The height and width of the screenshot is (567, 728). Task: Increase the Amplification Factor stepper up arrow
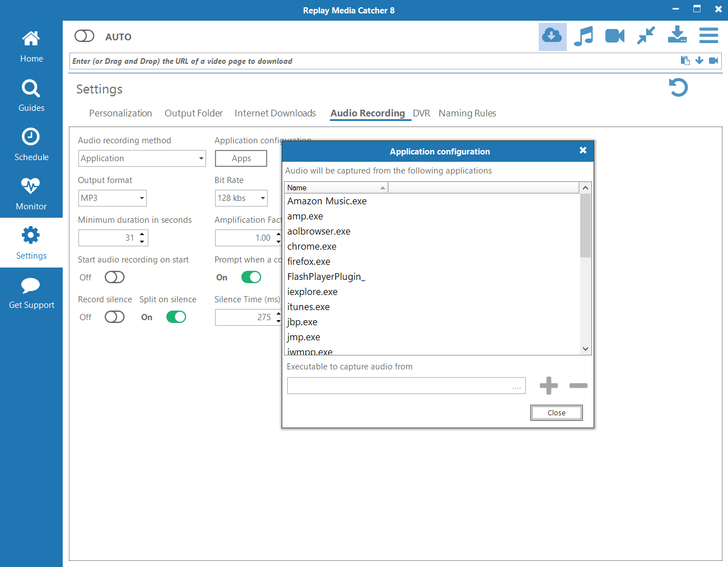[x=278, y=234]
